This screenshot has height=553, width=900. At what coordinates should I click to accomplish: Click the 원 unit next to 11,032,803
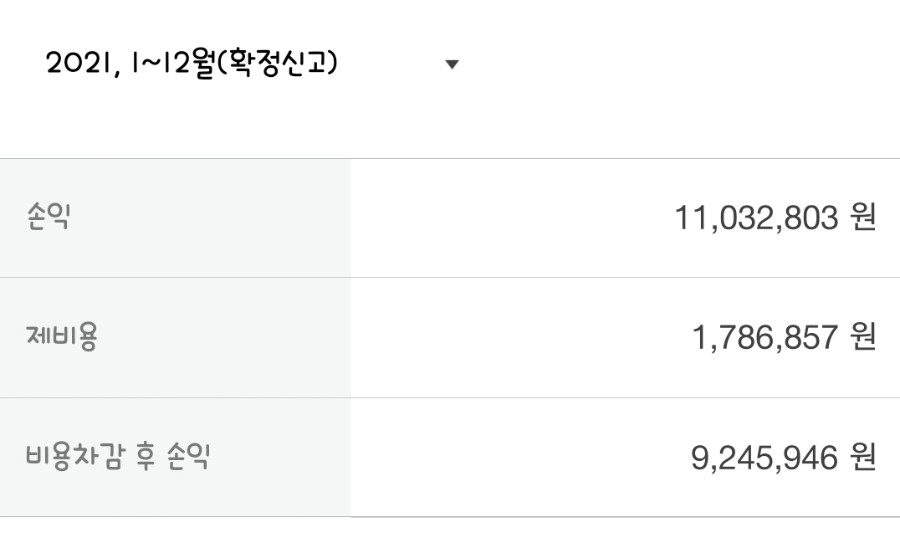[863, 218]
